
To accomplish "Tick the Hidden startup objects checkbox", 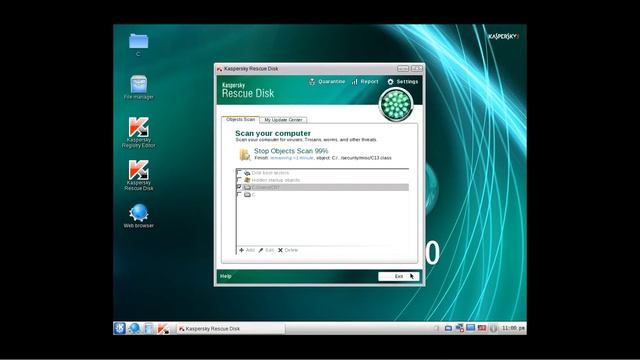I will tap(239, 180).
